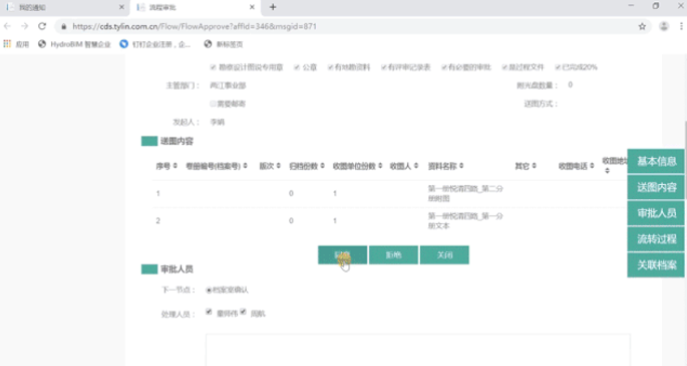687x366 pixels.
Task: Jump to 审批人员 in side navigation
Action: 656,213
